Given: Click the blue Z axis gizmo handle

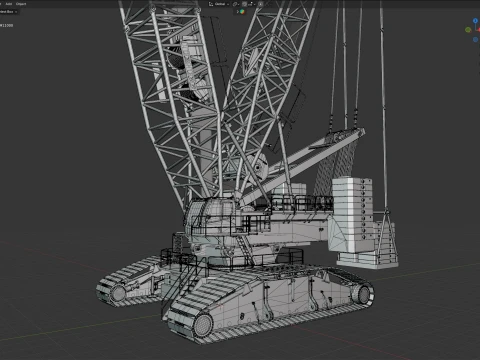Looking at the screenshot, I should pyautogui.click(x=475, y=21).
